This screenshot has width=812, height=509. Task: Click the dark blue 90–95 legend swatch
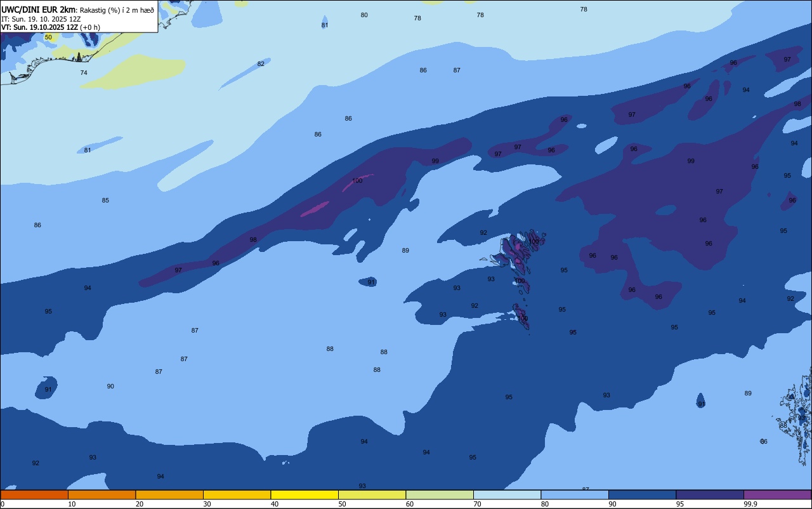(642, 494)
